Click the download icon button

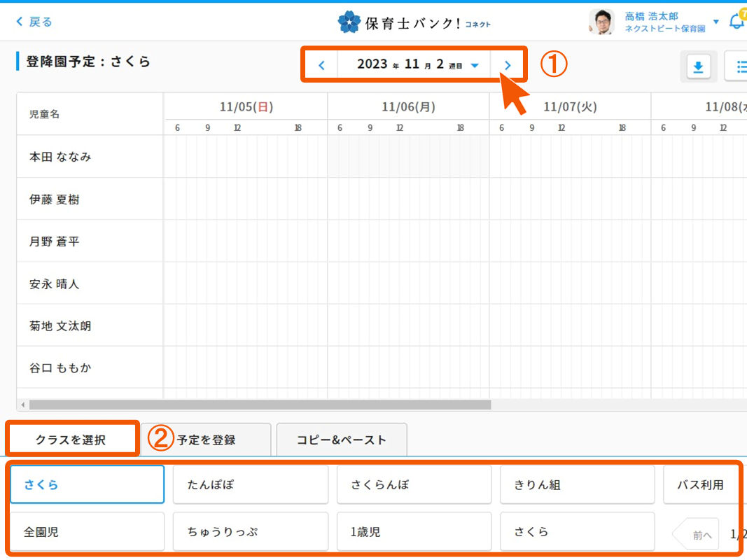[698, 67]
